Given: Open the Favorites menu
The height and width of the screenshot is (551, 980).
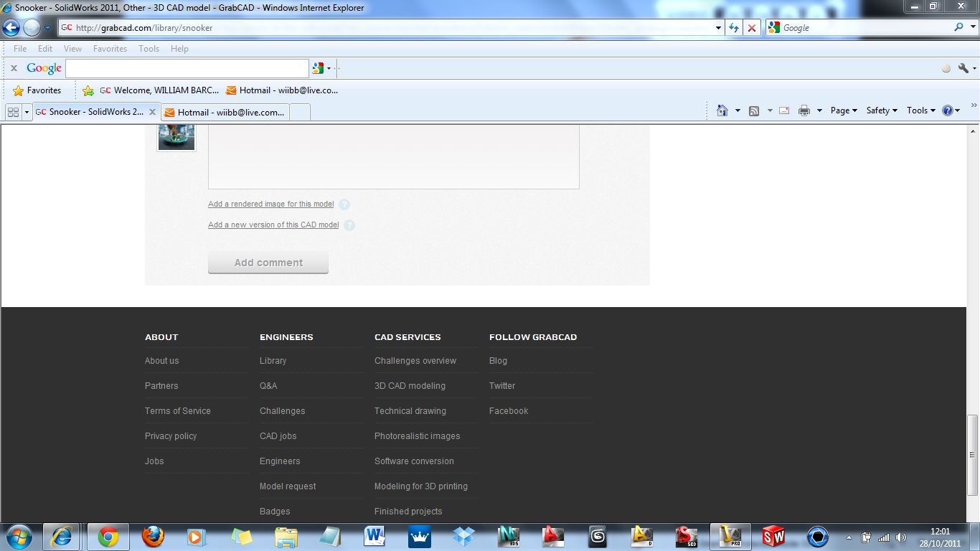Looking at the screenshot, I should (x=110, y=49).
